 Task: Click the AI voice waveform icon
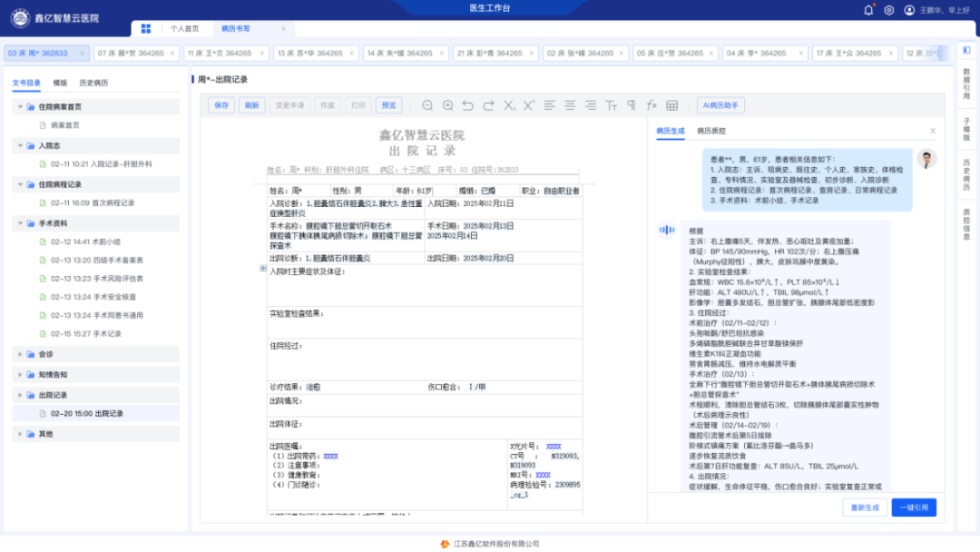(x=667, y=230)
